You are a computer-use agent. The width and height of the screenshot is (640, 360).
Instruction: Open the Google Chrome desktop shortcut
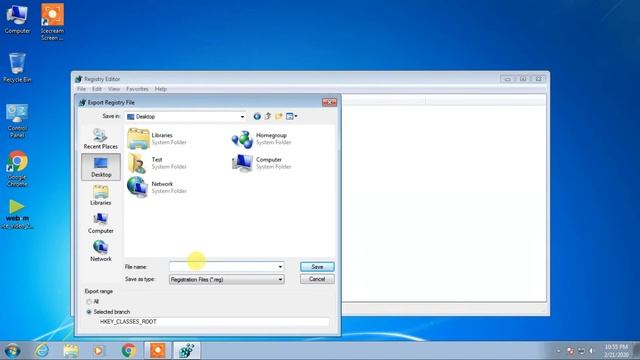pos(17,169)
